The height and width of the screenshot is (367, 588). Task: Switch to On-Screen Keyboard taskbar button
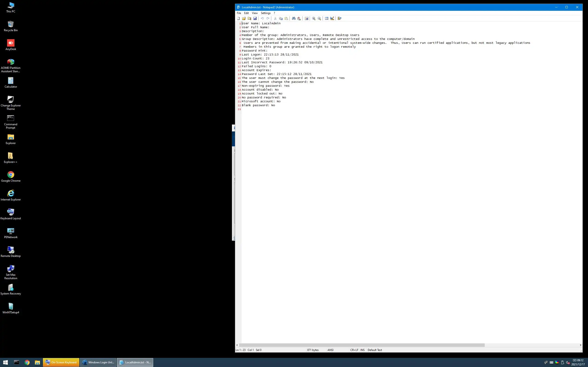click(x=61, y=362)
